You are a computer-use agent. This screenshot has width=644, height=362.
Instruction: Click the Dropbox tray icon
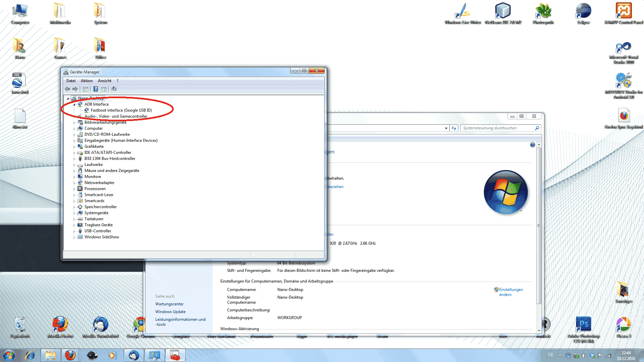592,356
